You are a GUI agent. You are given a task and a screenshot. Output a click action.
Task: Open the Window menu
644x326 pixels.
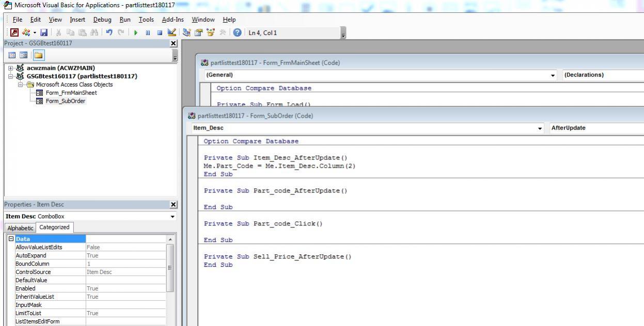point(203,20)
